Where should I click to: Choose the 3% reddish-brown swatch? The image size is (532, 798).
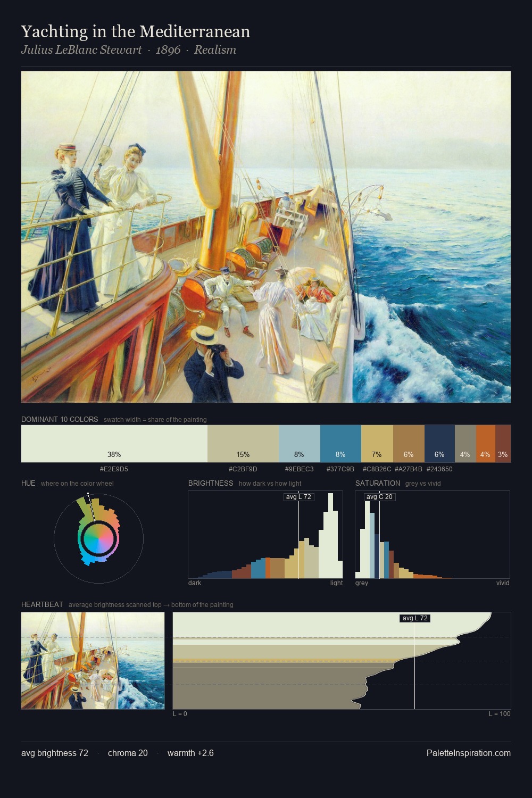pyautogui.click(x=503, y=444)
